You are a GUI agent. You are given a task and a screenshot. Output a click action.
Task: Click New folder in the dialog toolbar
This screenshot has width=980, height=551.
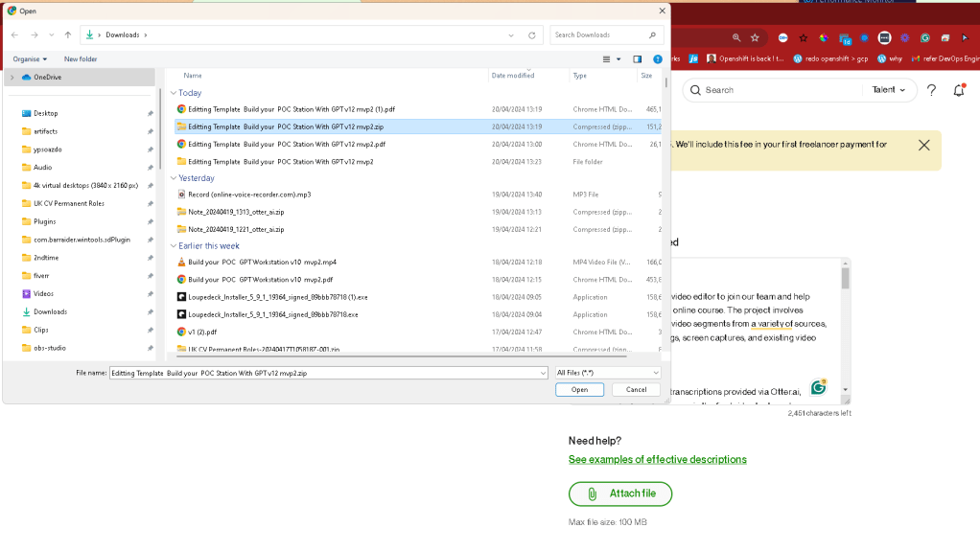click(81, 59)
